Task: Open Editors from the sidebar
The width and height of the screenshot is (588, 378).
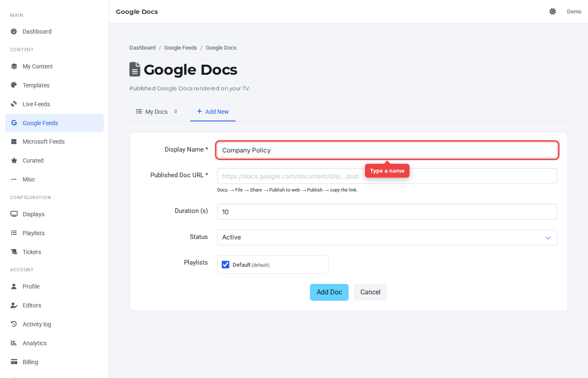Action: tap(54, 305)
